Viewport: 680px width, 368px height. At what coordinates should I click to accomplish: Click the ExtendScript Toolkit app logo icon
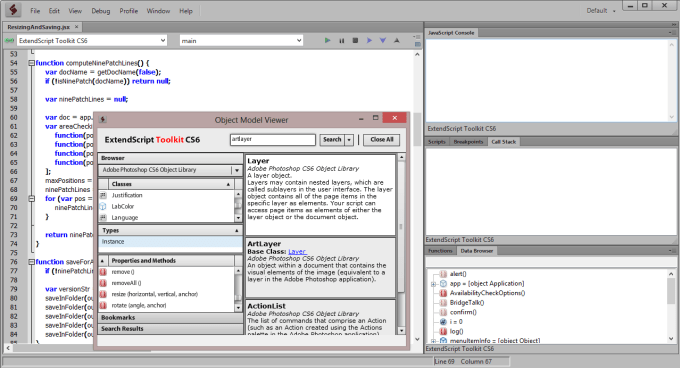click(13, 10)
